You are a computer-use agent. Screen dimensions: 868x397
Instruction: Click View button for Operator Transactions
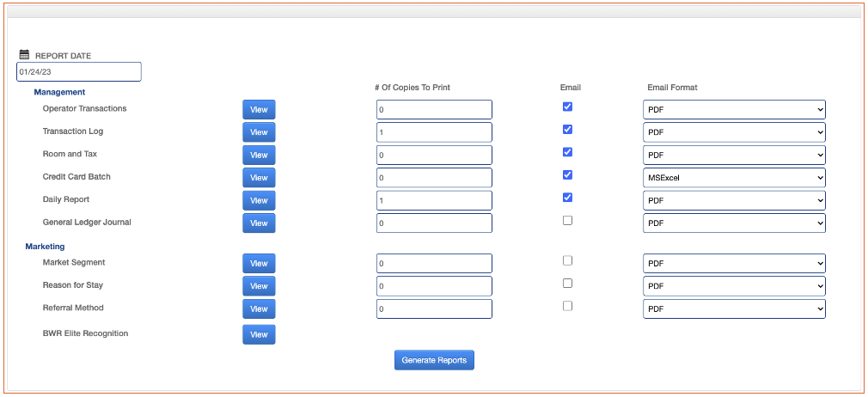pyautogui.click(x=259, y=109)
